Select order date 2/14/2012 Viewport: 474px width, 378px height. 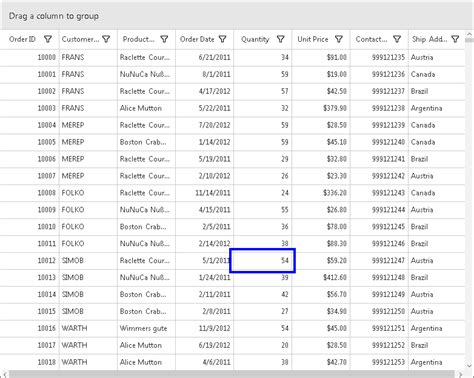(x=205, y=244)
